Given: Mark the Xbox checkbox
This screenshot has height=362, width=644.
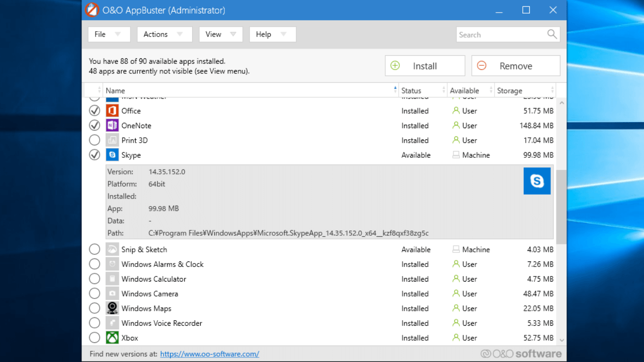Looking at the screenshot, I should click(x=95, y=338).
